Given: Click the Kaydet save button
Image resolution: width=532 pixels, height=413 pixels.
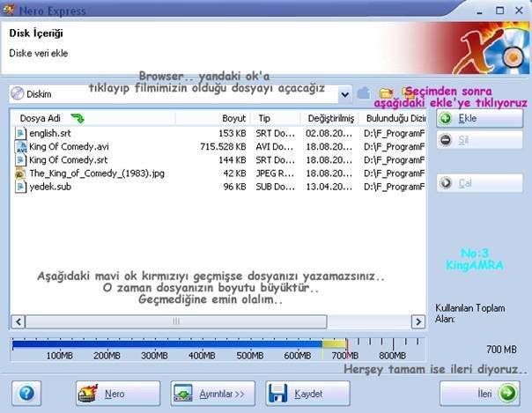Looking at the screenshot, I should click(x=307, y=394).
